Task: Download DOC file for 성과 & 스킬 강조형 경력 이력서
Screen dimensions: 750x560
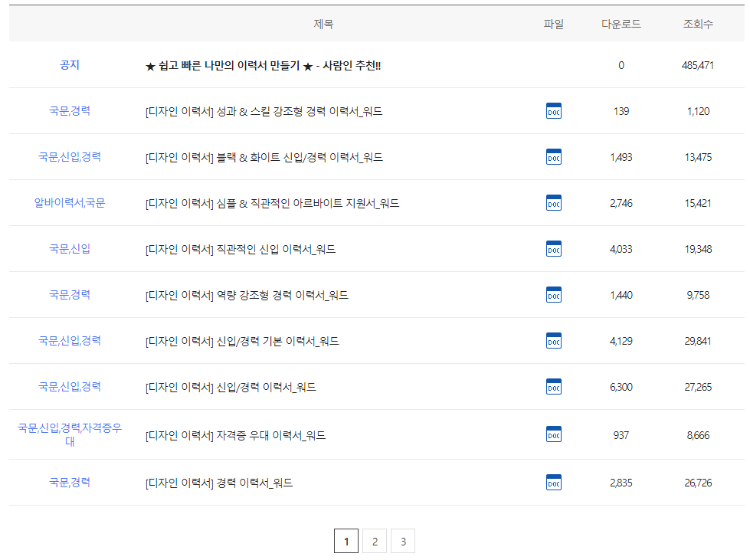Action: tap(553, 111)
